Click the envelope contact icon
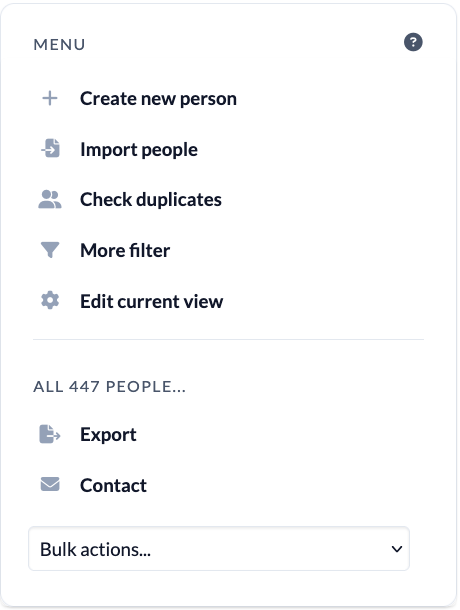The width and height of the screenshot is (460, 610). [x=50, y=484]
